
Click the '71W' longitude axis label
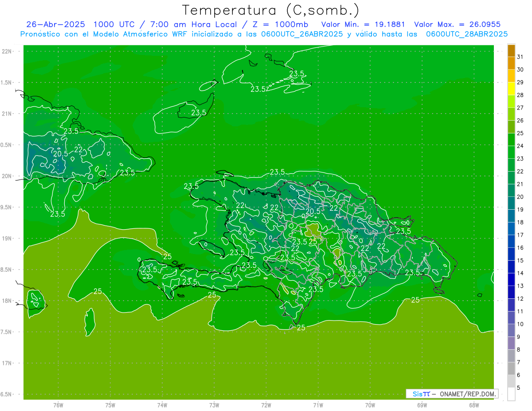[318, 405]
